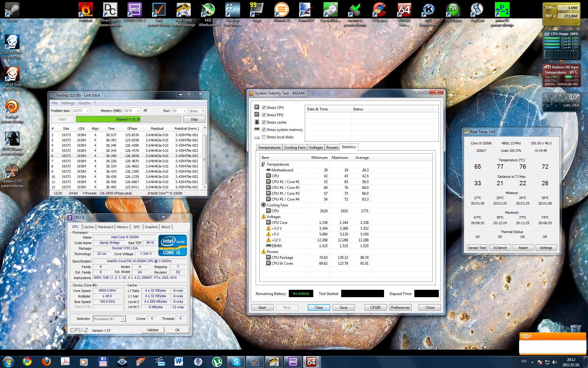Disable Stress system memory checkbox
The image size is (588, 368).
click(264, 130)
